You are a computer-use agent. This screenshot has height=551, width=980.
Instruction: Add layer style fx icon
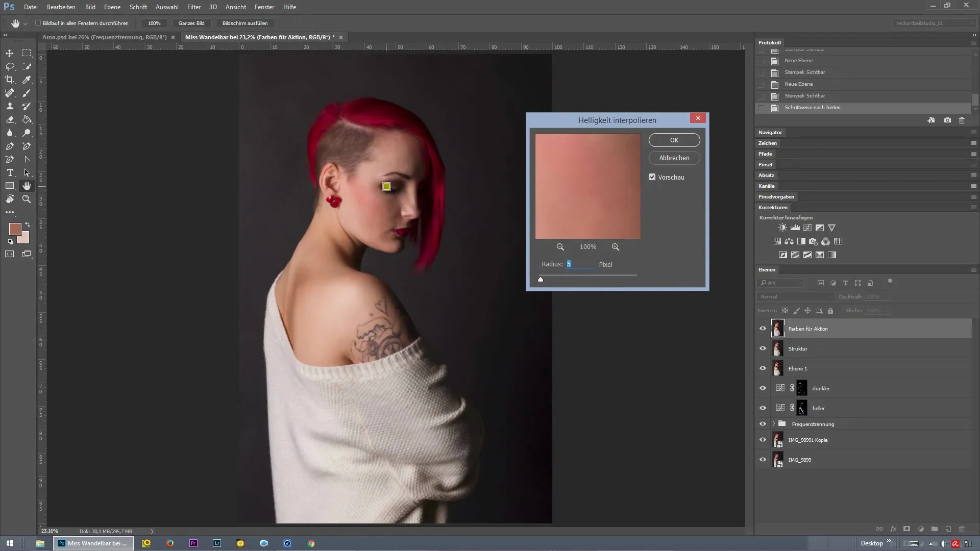click(x=893, y=529)
